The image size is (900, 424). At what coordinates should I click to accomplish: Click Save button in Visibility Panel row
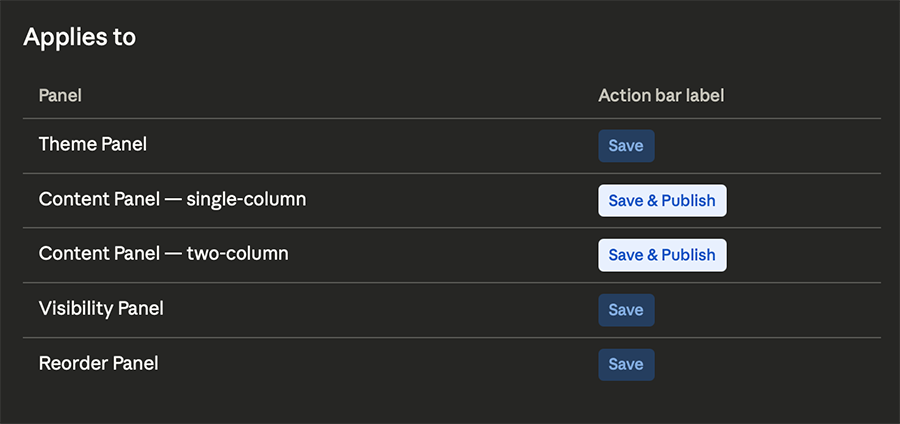tap(626, 310)
